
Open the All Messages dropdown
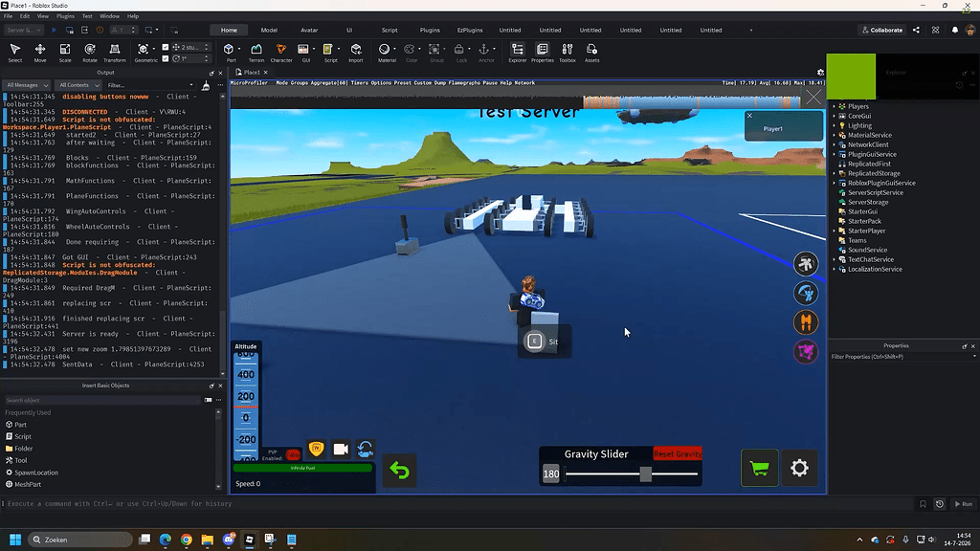point(27,85)
